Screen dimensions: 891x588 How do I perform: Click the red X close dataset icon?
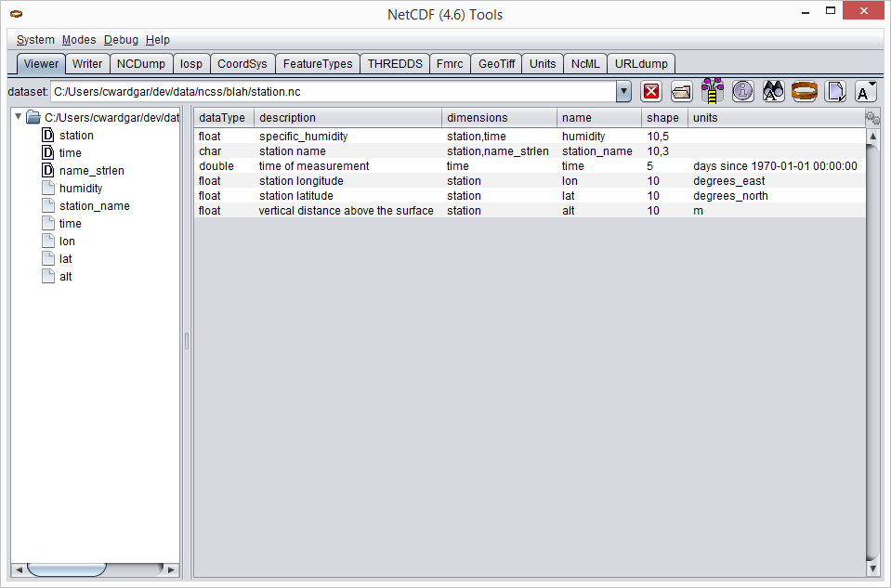point(651,91)
